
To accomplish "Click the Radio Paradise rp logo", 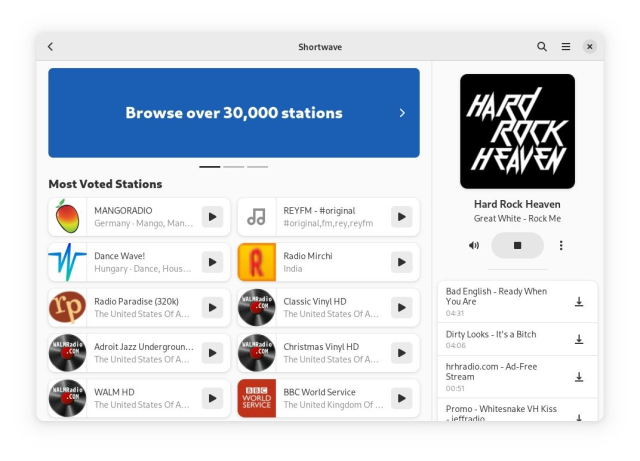I will click(x=67, y=307).
